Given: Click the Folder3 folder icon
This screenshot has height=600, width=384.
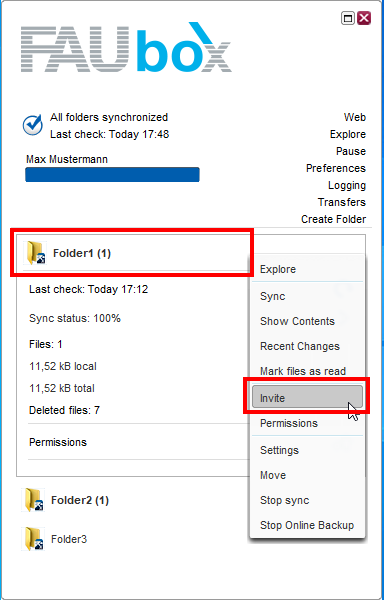Looking at the screenshot, I should (x=33, y=539).
